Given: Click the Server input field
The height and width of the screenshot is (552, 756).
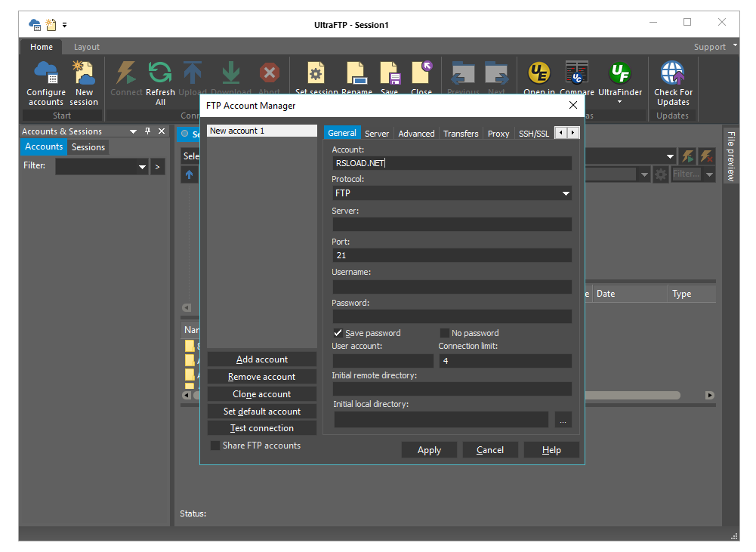Looking at the screenshot, I should coord(452,224).
